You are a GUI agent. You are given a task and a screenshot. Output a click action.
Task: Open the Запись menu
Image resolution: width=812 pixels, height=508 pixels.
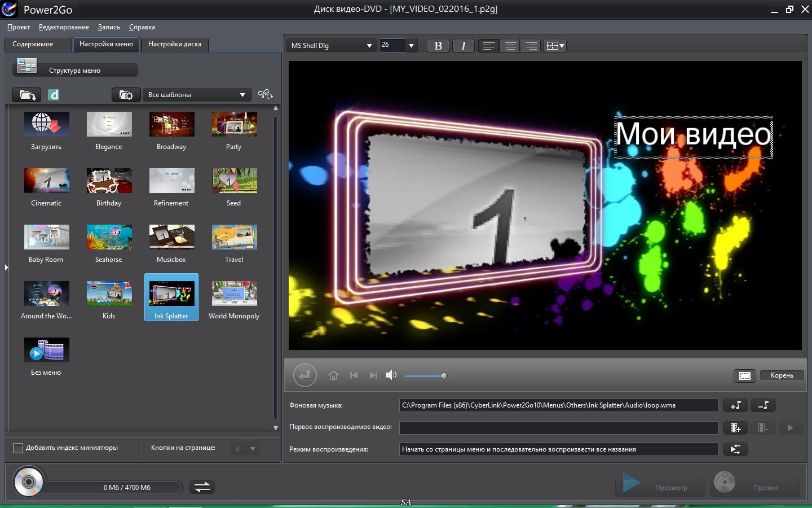[x=109, y=27]
